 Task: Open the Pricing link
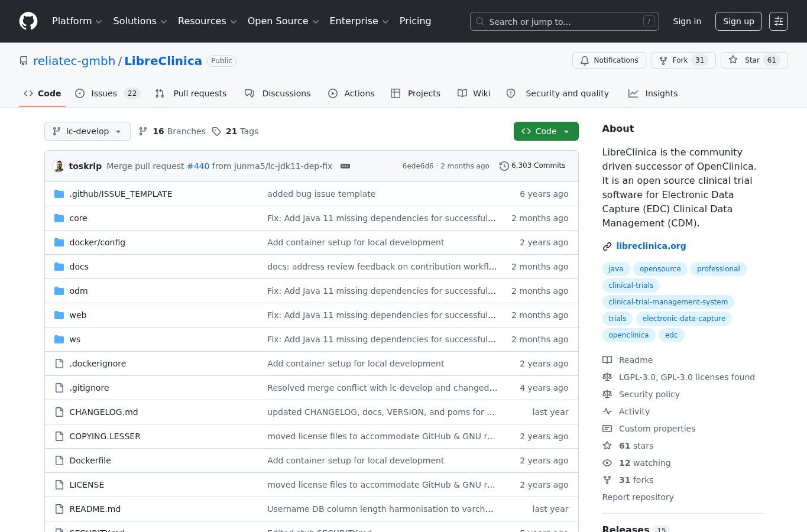coord(415,21)
